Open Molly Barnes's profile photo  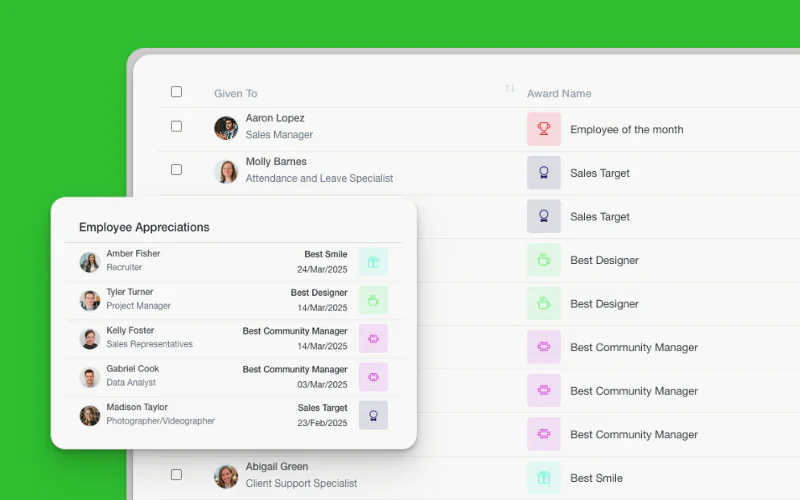point(226,171)
